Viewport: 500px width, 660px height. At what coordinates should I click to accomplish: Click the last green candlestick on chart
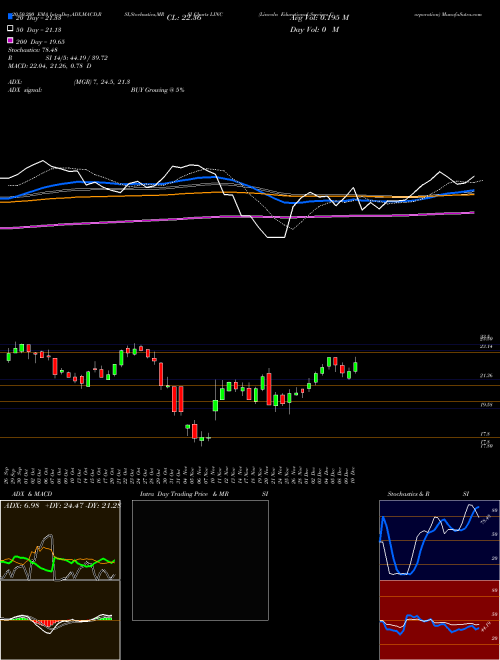tap(355, 367)
